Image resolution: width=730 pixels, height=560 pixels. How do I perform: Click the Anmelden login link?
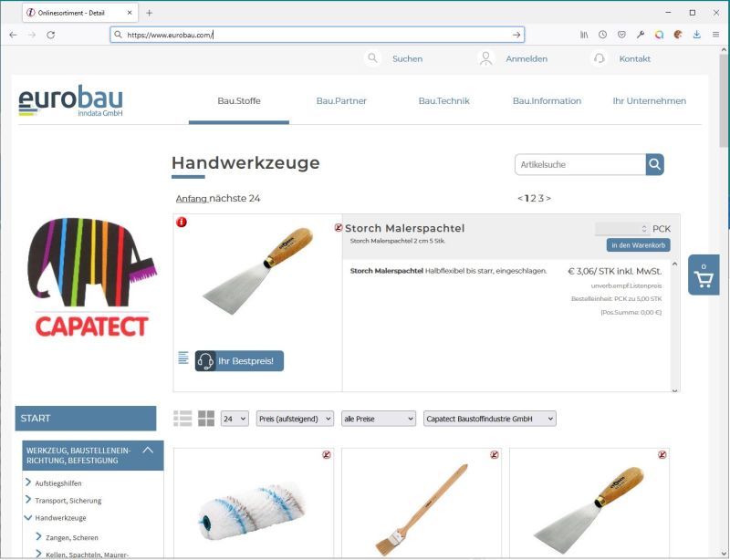(x=527, y=58)
